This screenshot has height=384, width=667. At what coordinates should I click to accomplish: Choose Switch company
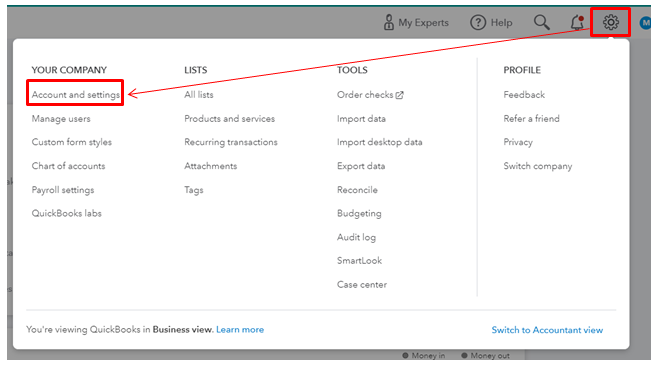(537, 166)
